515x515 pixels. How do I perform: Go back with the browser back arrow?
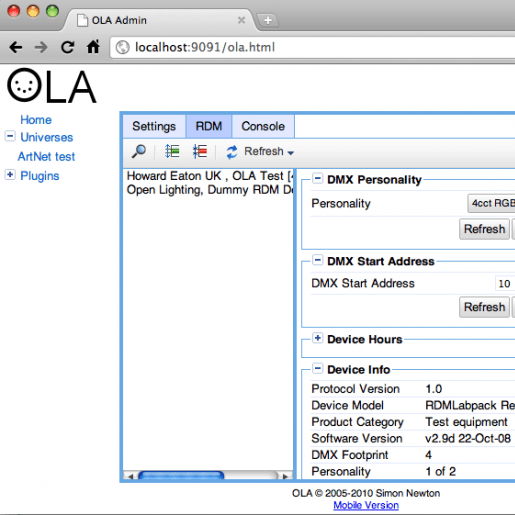tap(15, 47)
